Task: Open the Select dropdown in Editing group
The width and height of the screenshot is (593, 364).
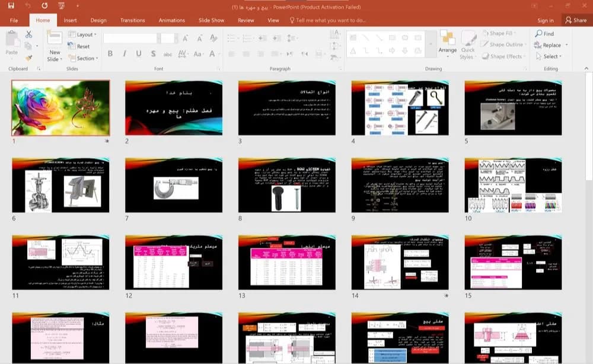Action: 549,56
